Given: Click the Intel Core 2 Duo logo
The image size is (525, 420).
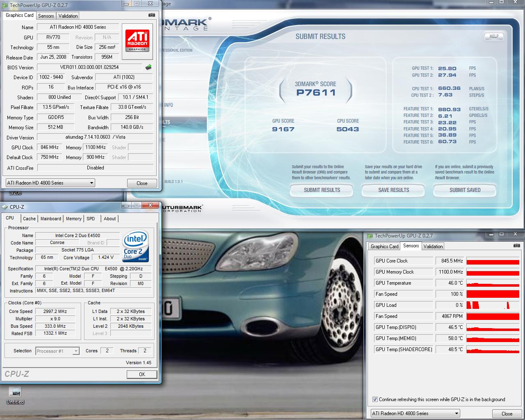Looking at the screenshot, I should pos(136,246).
